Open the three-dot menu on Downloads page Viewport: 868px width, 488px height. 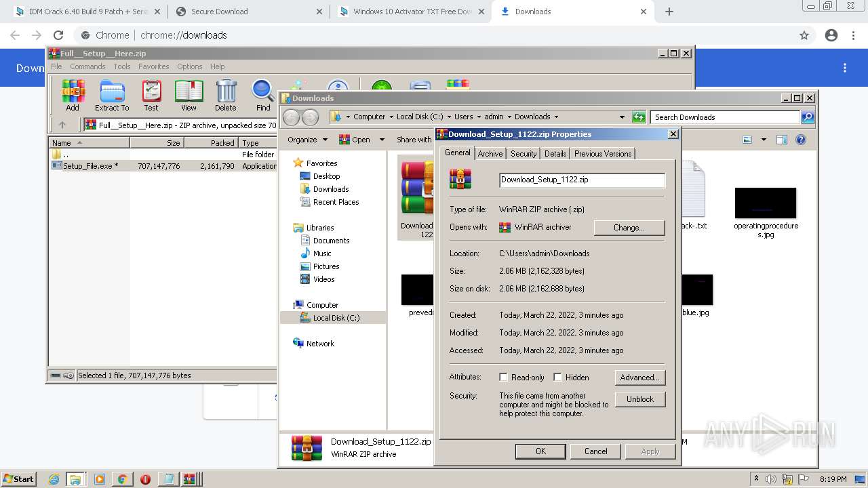(x=845, y=68)
